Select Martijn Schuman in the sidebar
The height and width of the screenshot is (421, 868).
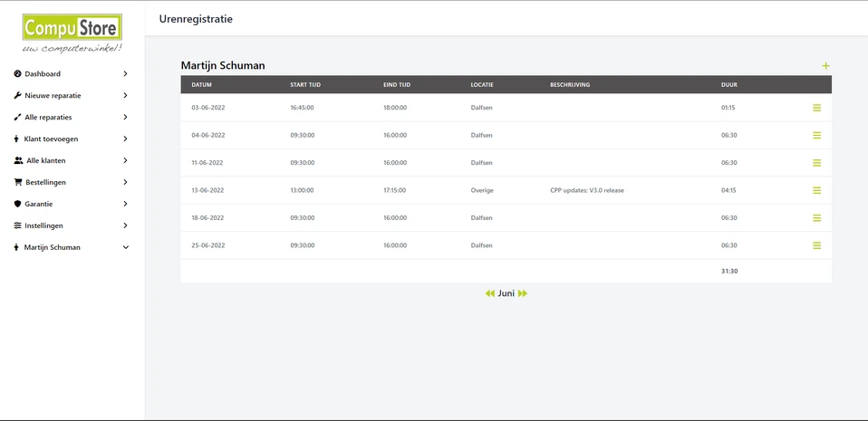click(52, 247)
